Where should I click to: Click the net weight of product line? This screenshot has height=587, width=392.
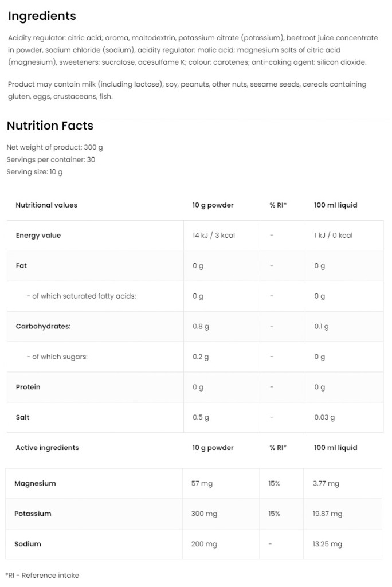coord(55,147)
